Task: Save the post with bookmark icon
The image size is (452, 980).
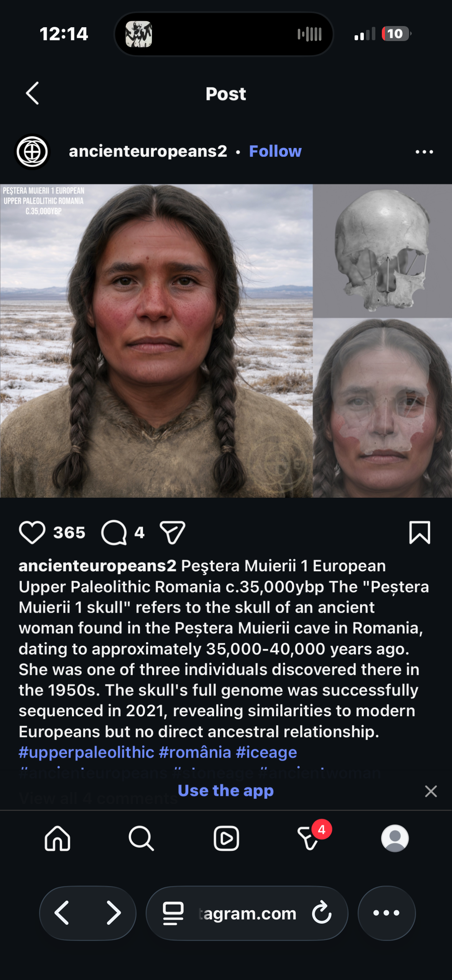Action: pyautogui.click(x=420, y=532)
